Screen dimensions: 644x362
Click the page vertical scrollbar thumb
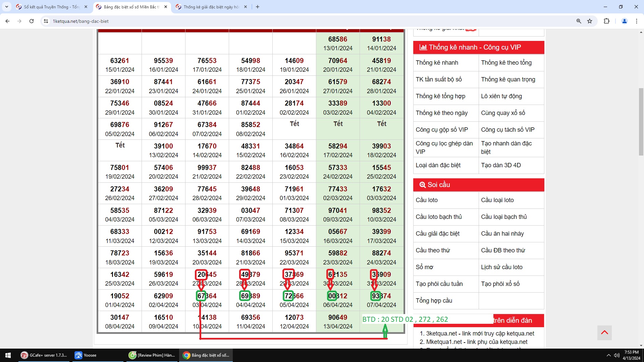[641, 121]
